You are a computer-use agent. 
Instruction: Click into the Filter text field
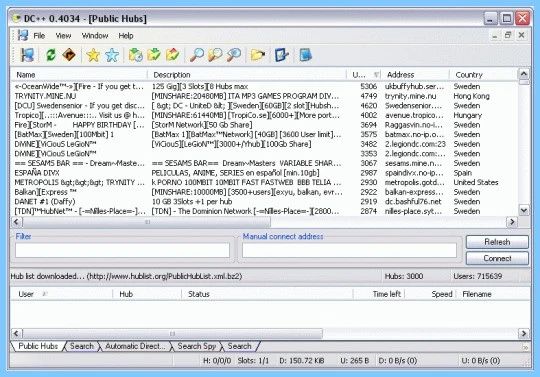click(x=122, y=250)
